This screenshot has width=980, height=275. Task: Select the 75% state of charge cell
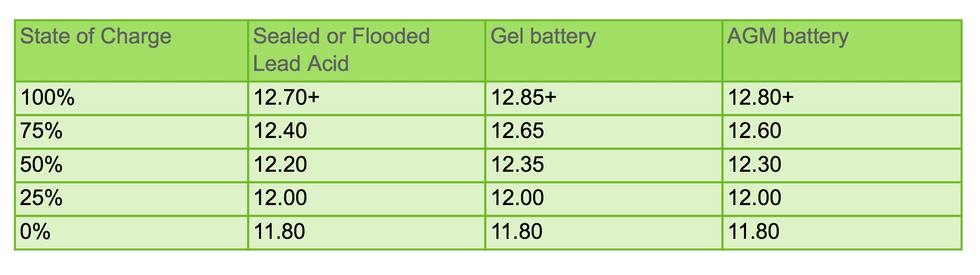point(131,132)
